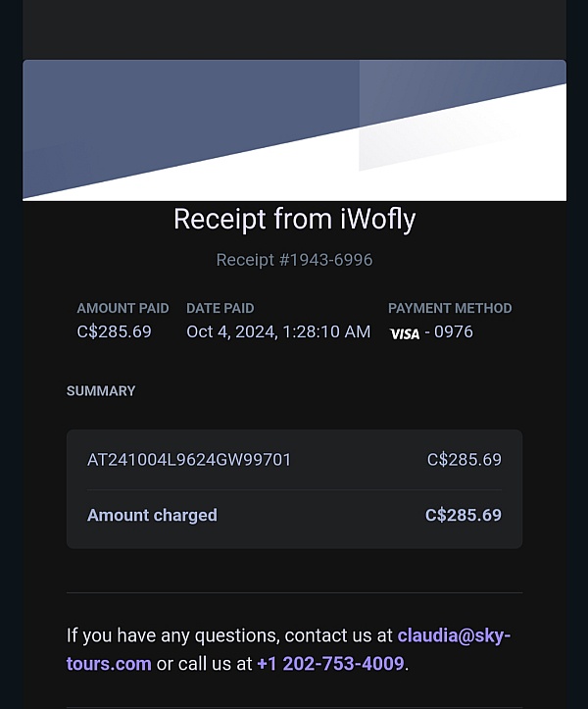This screenshot has height=709, width=588.
Task: Click the bold Amount charged total
Action: (x=464, y=515)
